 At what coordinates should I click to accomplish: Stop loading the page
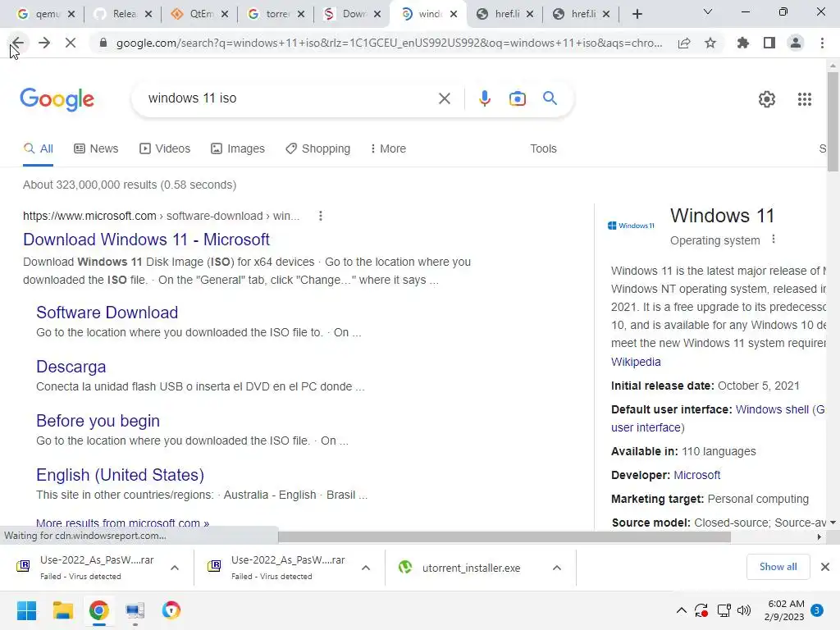(x=71, y=43)
